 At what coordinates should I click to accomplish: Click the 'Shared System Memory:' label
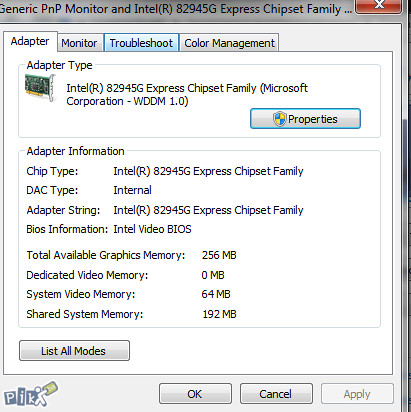[85, 314]
